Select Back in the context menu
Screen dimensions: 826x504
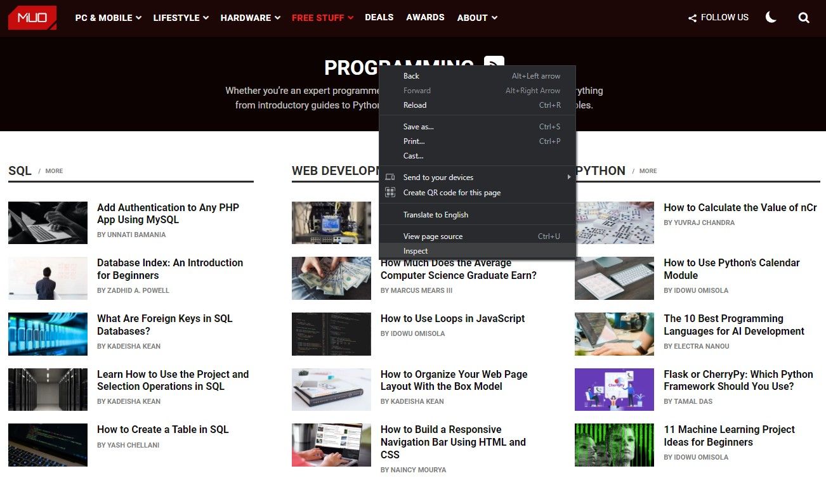477,76
